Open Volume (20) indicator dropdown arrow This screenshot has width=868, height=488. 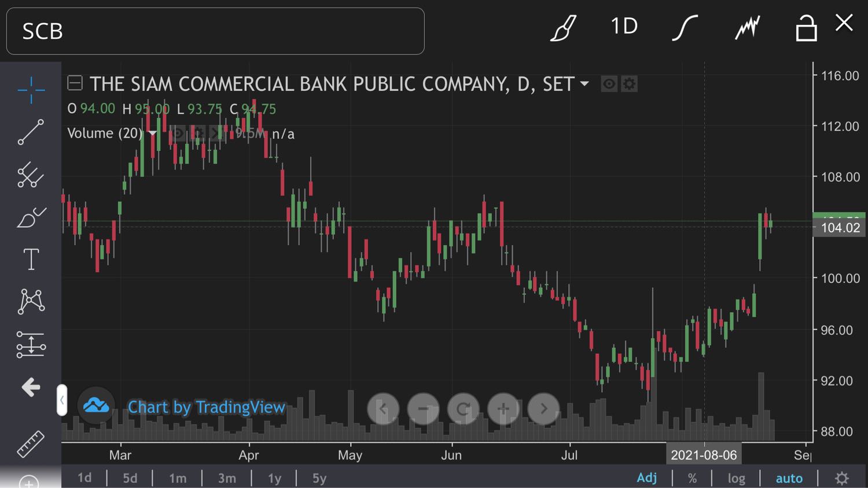click(153, 134)
